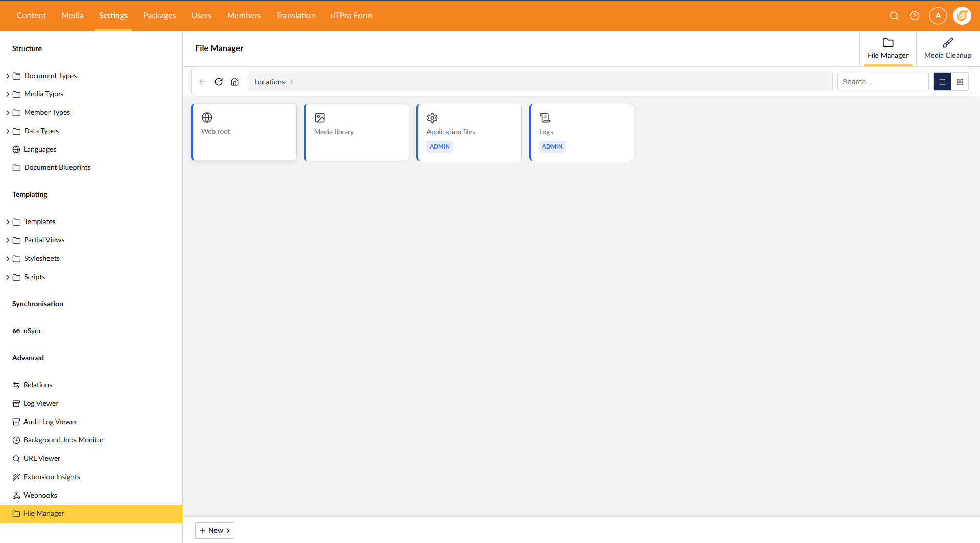Expand the Data Types tree node

pyautogui.click(x=8, y=131)
